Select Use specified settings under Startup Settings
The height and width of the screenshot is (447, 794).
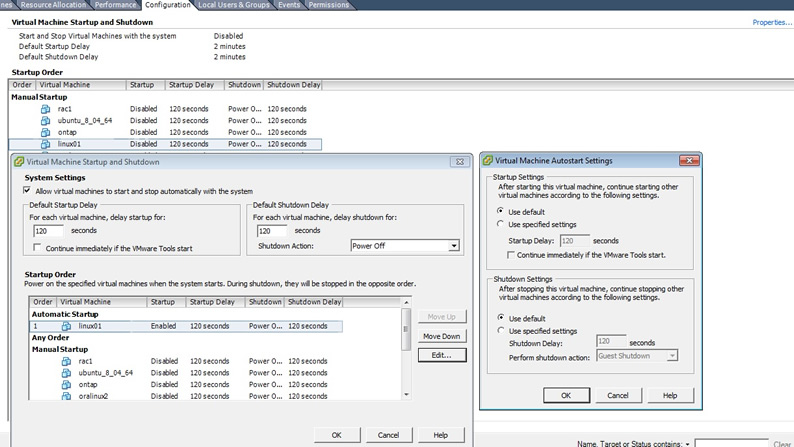point(501,225)
